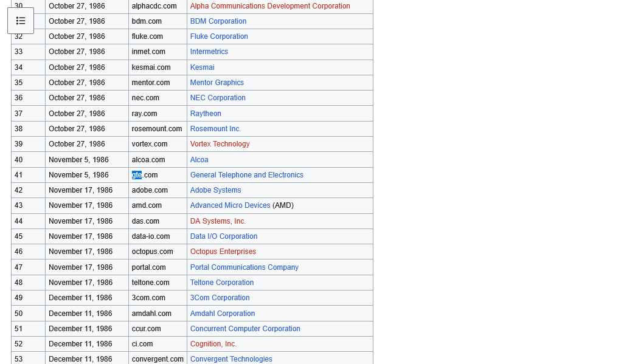
Task: Select the vortex.com domain text
Action: click(x=149, y=144)
